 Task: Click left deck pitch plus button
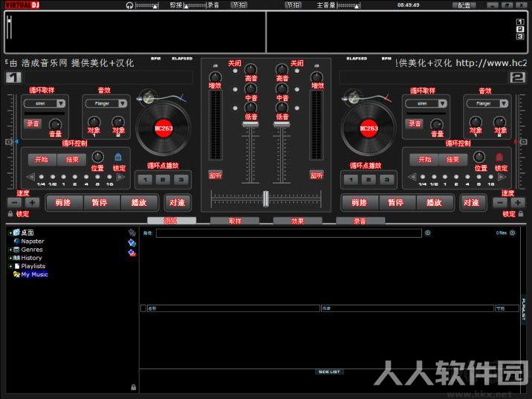[32, 203]
